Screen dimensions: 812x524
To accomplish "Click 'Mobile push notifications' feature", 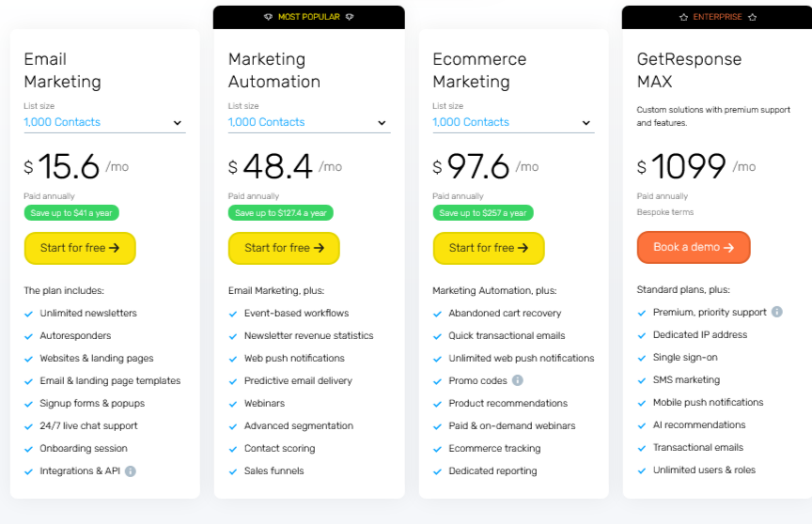I will (708, 403).
